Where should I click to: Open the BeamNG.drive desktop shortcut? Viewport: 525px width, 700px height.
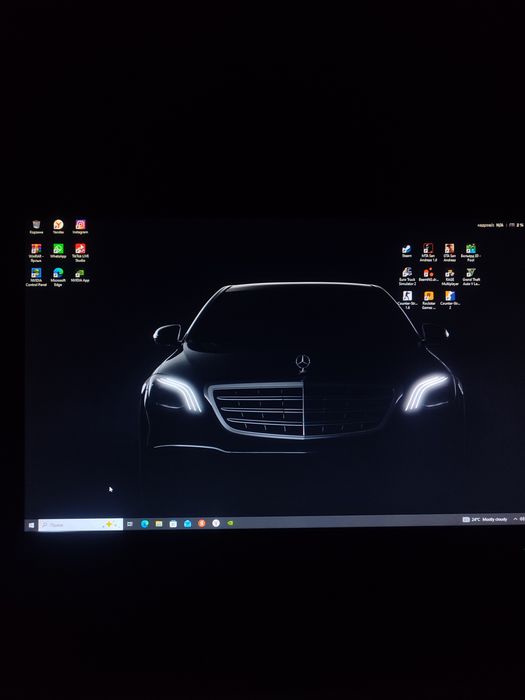tap(429, 275)
